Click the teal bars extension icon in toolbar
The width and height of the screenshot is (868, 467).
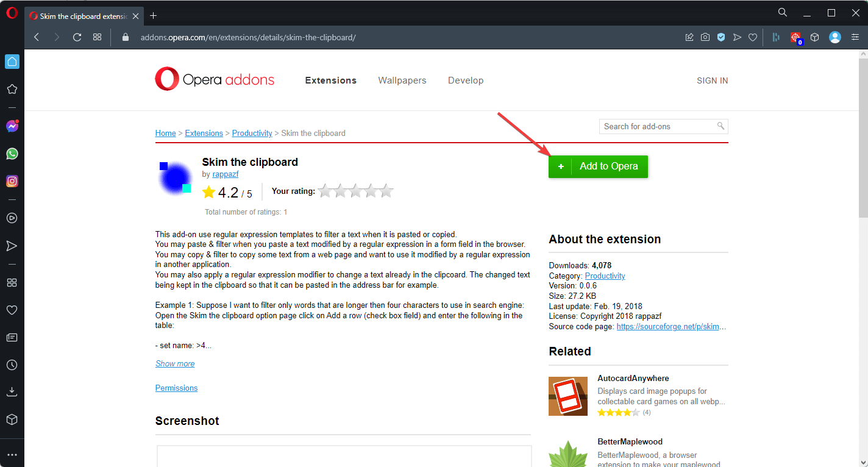[776, 37]
